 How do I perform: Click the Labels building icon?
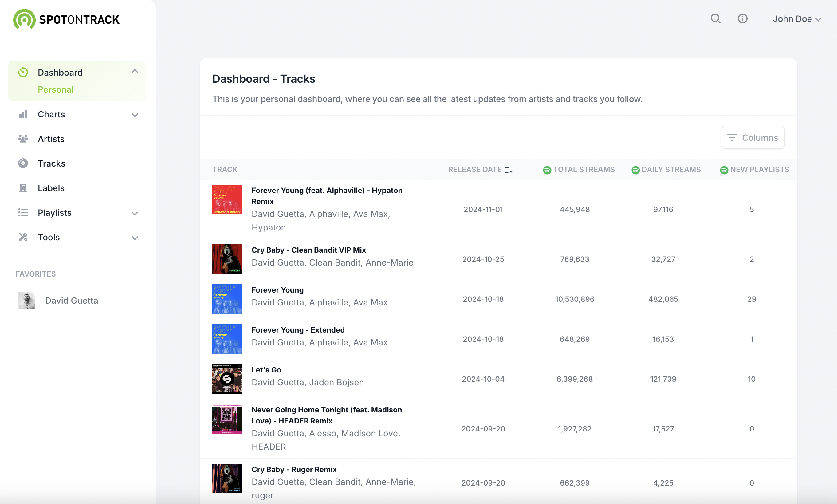(23, 188)
